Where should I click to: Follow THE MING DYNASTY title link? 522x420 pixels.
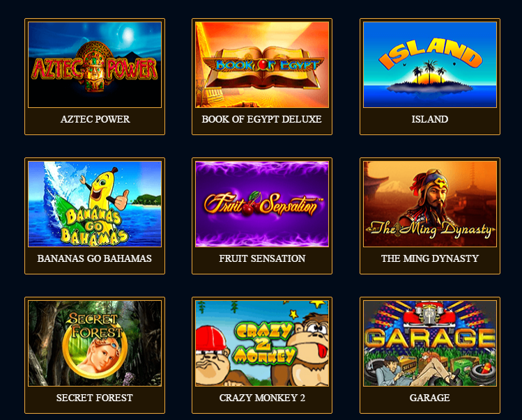click(430, 258)
